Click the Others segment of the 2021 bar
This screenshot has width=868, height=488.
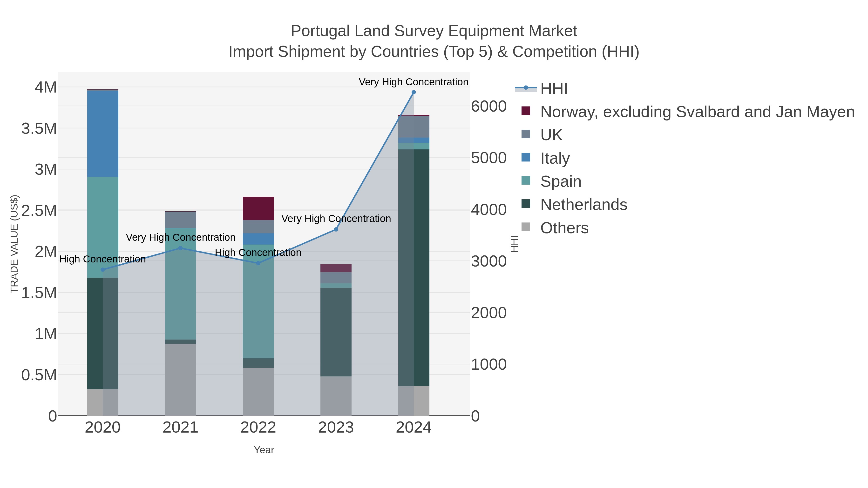click(x=180, y=380)
